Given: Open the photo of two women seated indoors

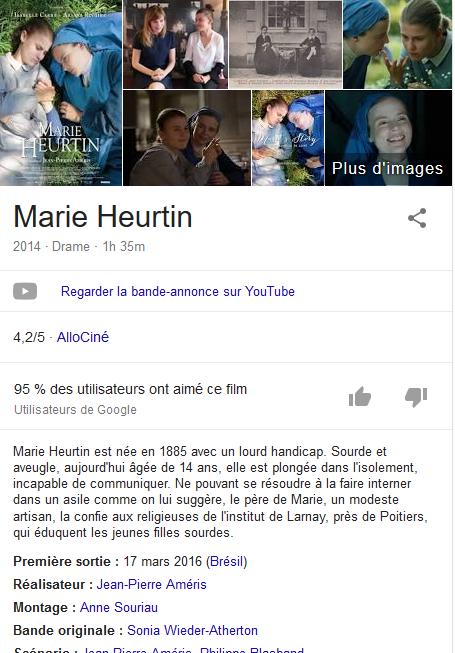Looking at the screenshot, I should (175, 44).
